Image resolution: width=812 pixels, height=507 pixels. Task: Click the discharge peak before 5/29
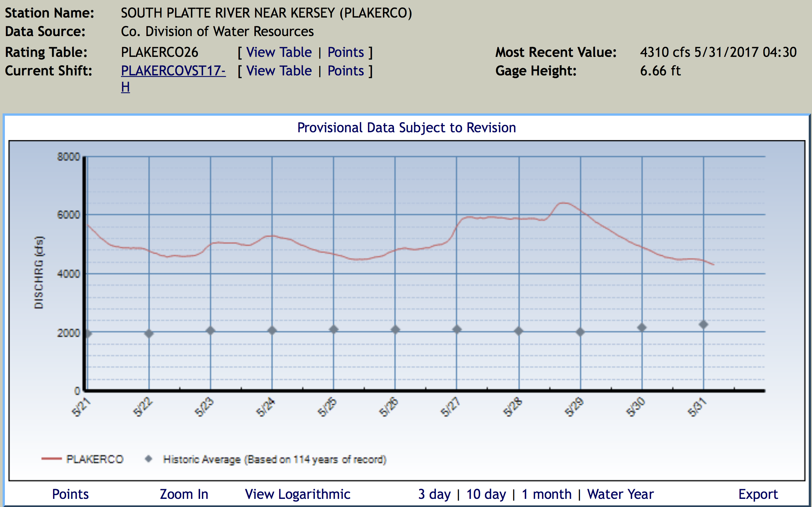pos(564,203)
